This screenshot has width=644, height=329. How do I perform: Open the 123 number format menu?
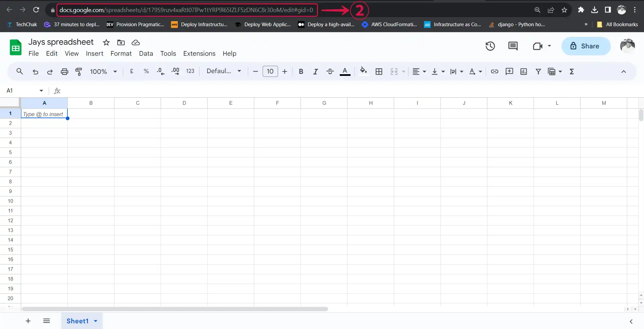click(190, 71)
